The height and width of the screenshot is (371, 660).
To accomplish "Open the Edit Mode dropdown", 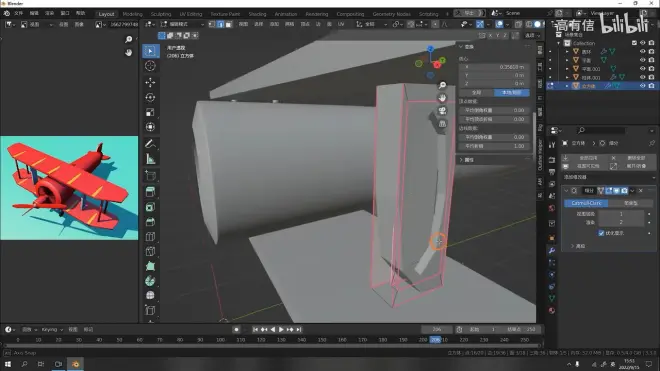I will tap(182, 24).
